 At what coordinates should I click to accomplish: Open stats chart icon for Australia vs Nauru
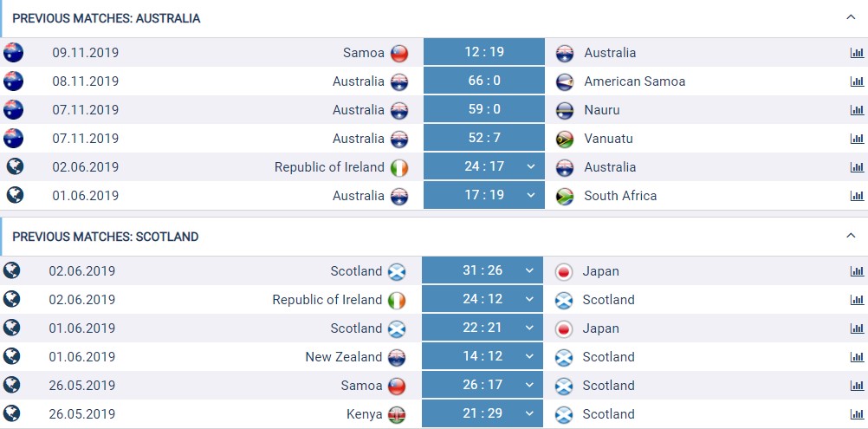857,109
